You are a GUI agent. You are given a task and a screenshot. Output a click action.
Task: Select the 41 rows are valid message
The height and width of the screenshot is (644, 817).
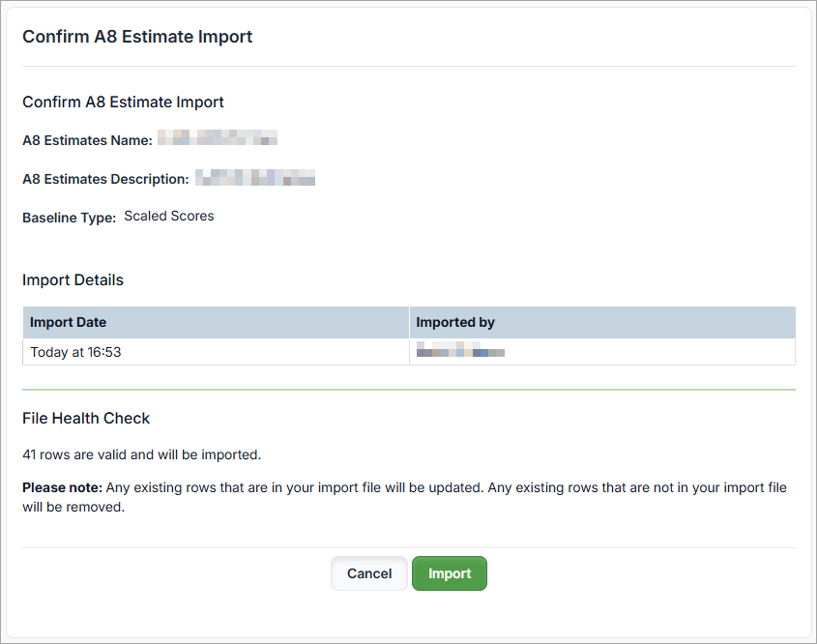pos(141,454)
